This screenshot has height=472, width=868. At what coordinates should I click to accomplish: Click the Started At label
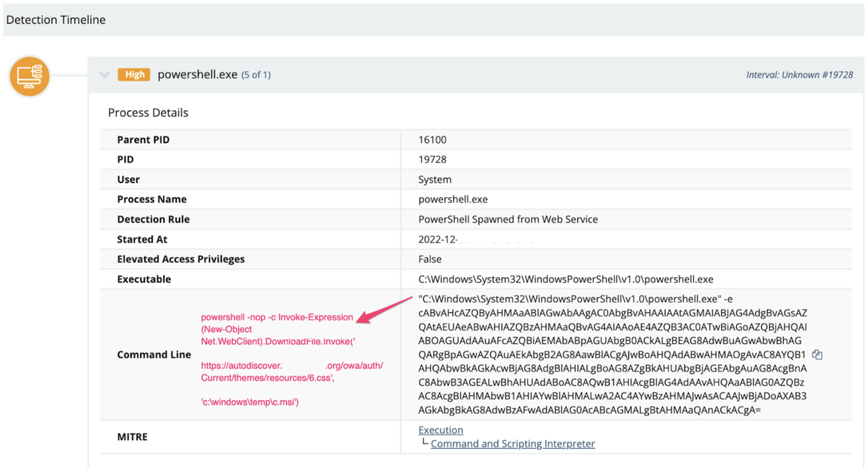click(x=142, y=239)
